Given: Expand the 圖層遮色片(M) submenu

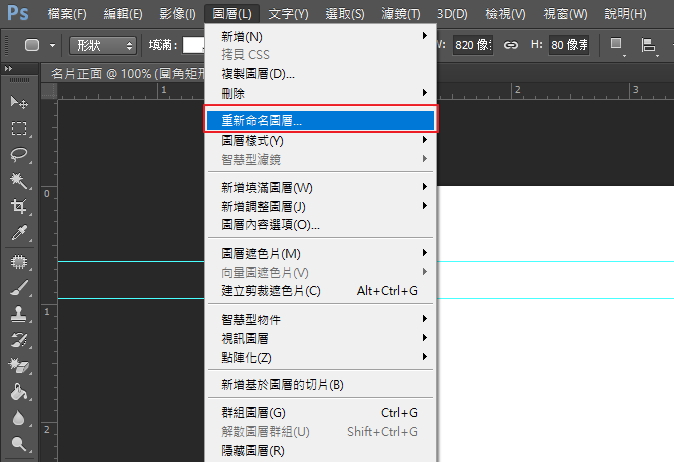Looking at the screenshot, I should (x=321, y=253).
